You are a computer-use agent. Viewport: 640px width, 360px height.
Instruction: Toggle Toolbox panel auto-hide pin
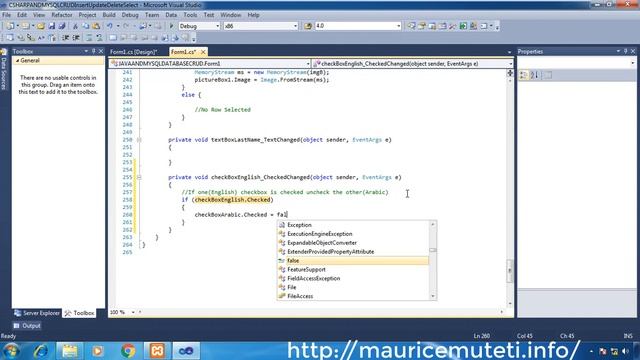pos(93,51)
